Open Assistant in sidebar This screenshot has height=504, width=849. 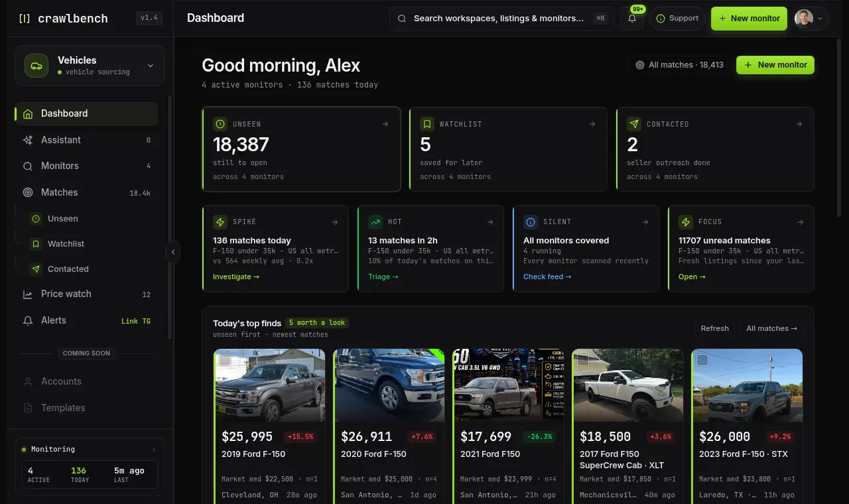[x=87, y=140]
